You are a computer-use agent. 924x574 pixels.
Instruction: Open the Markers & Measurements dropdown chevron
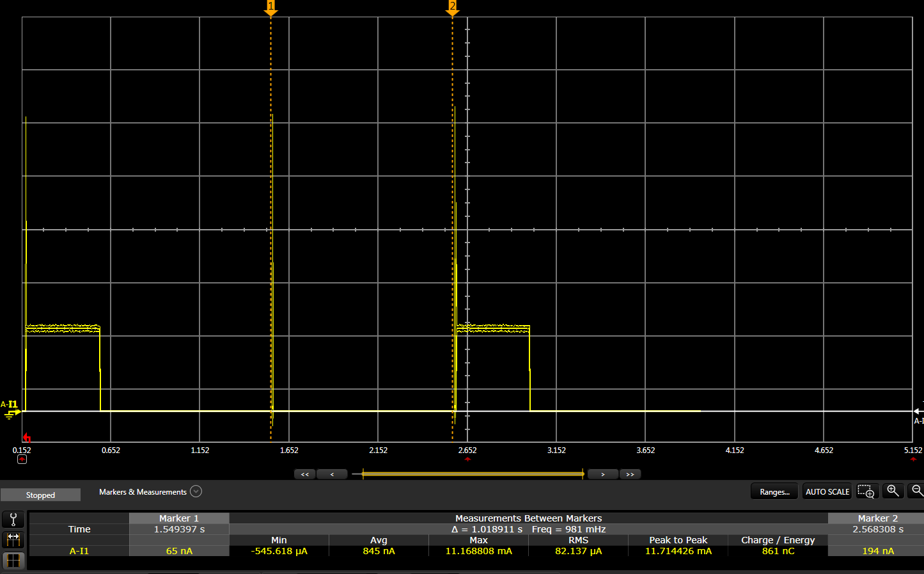[196, 491]
